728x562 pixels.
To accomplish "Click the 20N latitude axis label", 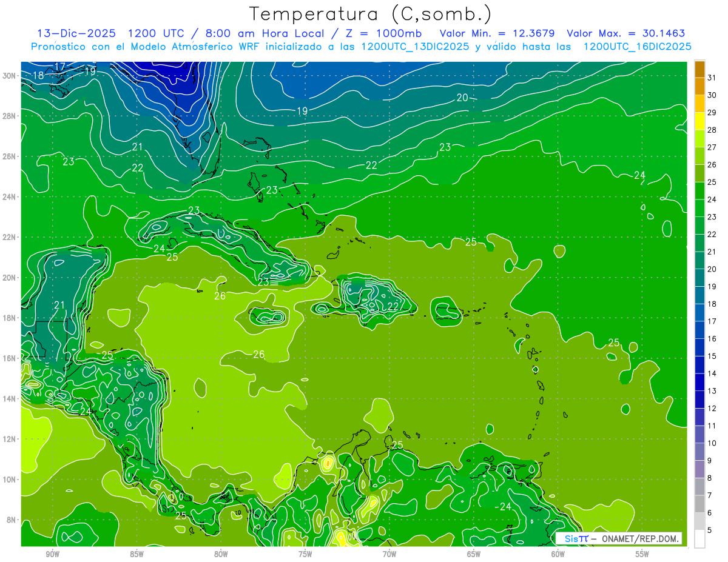I will [9, 277].
